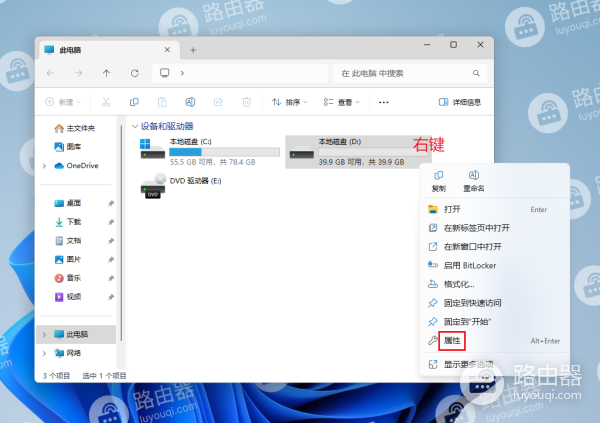Open the 新建 dropdown
The image size is (600, 423).
point(63,102)
